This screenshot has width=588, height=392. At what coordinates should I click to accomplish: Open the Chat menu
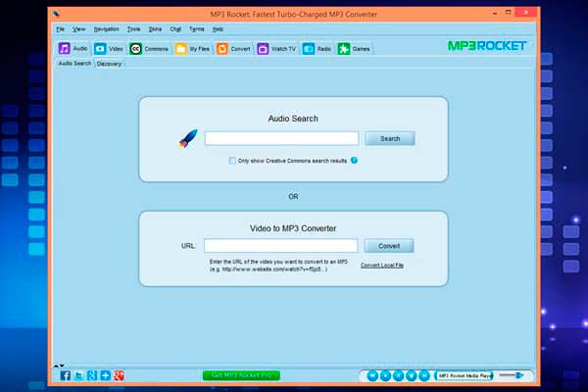click(175, 29)
